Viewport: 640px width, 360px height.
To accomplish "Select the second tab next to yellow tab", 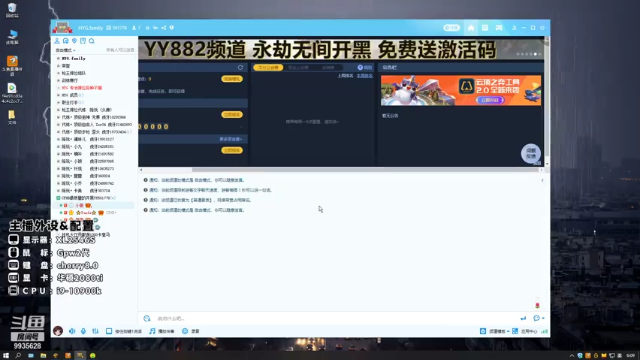I will coord(298,67).
